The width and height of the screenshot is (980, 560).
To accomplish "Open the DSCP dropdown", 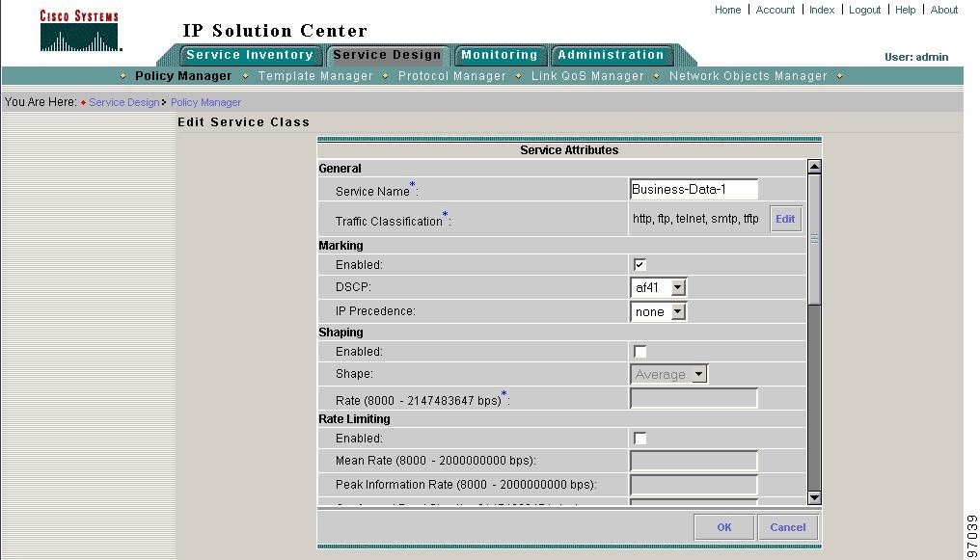I will point(659,287).
